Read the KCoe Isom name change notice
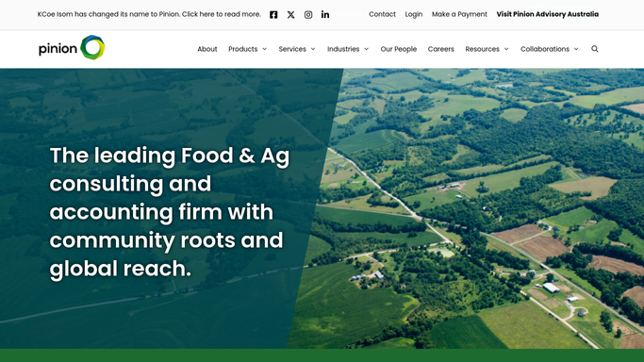Screen dimensions: 644x362 pos(149,14)
